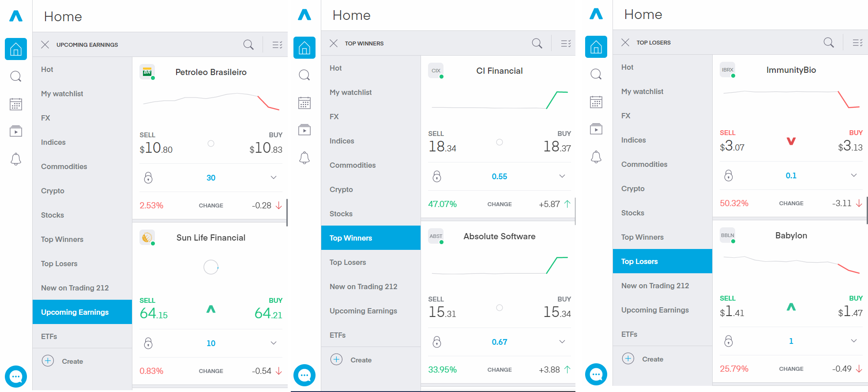Open calendar icon in middle panel sidebar
The height and width of the screenshot is (392, 868).
click(304, 103)
